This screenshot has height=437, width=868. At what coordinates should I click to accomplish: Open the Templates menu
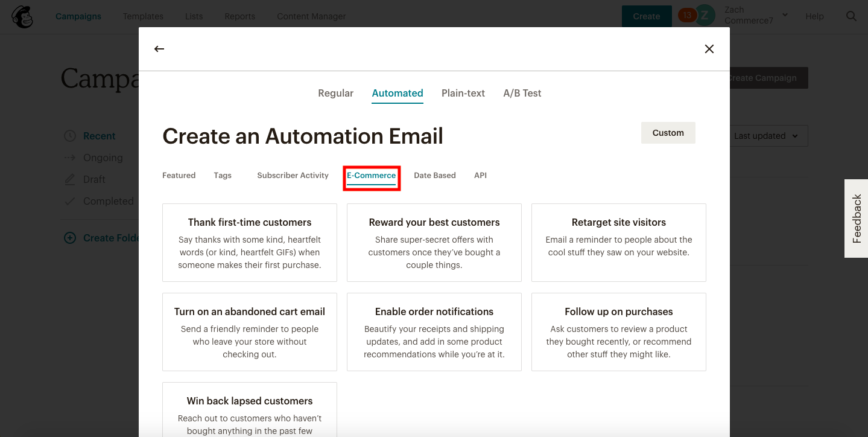tap(143, 16)
